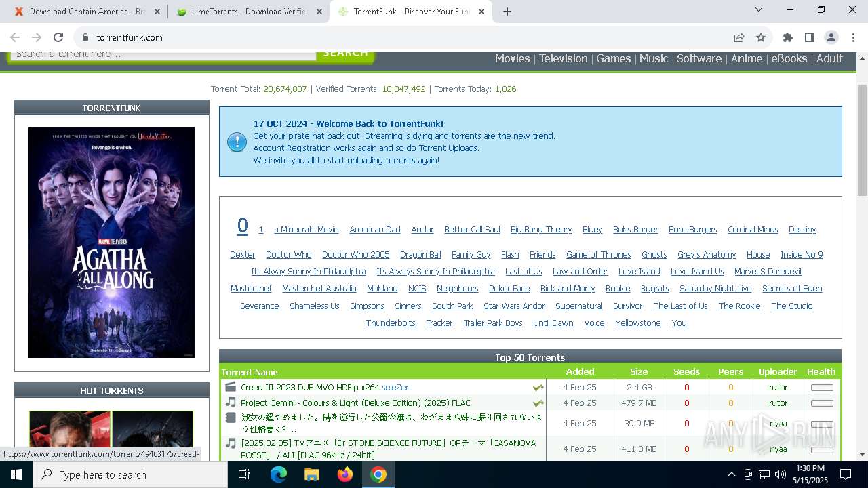The image size is (868, 488).
Task: Open a new tab with the plus button
Action: click(507, 12)
